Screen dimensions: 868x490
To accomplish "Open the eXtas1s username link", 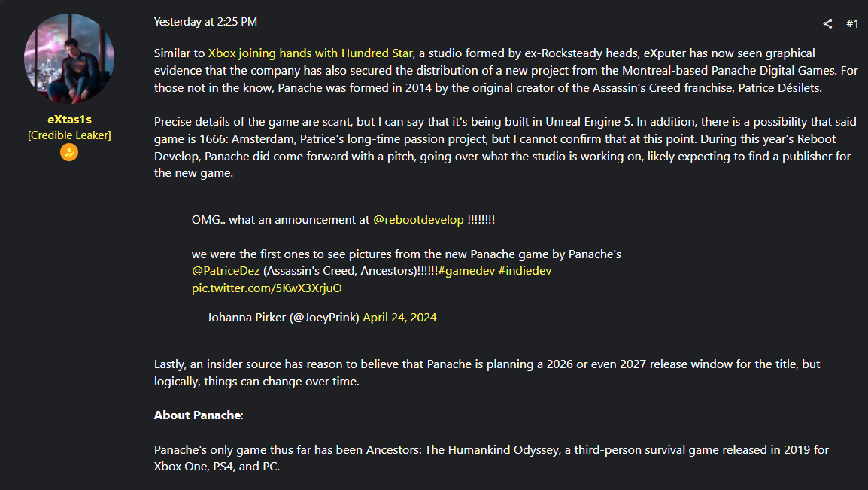I will (69, 120).
